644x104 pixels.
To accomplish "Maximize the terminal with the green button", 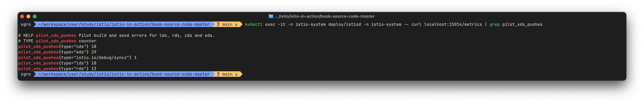I will (35, 16).
